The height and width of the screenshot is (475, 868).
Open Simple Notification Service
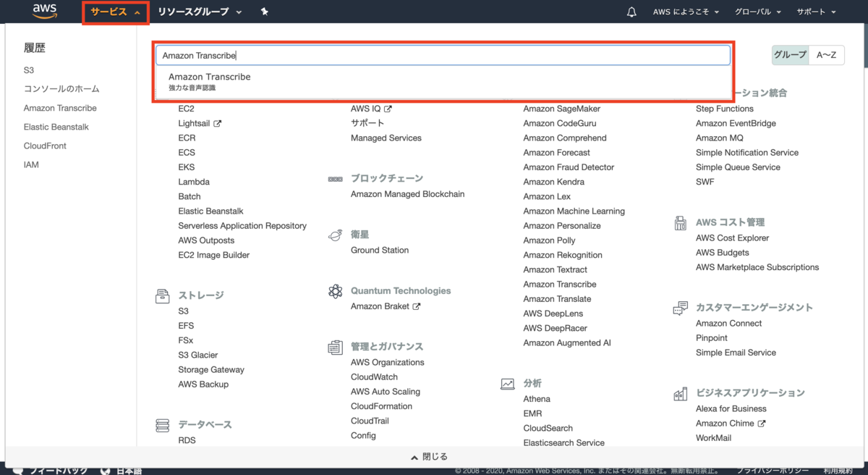pos(747,153)
